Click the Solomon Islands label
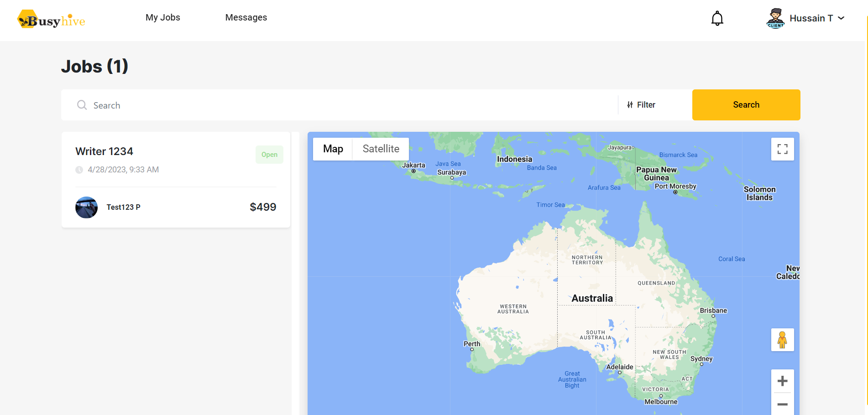Image resolution: width=868 pixels, height=415 pixels. [x=759, y=193]
